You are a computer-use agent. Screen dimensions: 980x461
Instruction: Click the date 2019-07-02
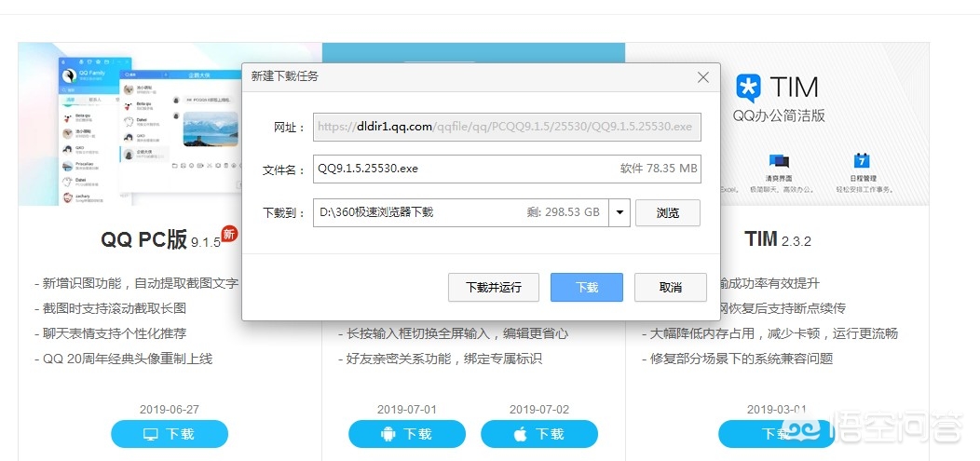(x=539, y=410)
